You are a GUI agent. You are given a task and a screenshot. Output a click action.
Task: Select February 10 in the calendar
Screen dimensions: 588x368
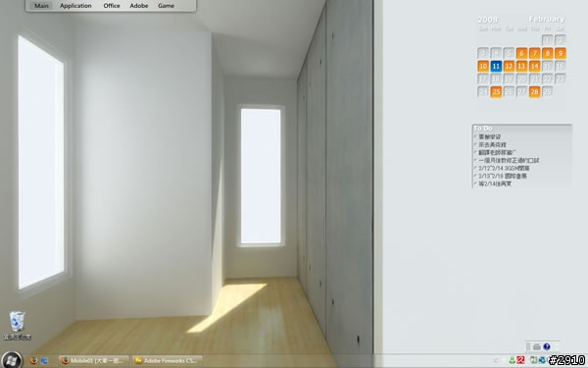coord(483,67)
